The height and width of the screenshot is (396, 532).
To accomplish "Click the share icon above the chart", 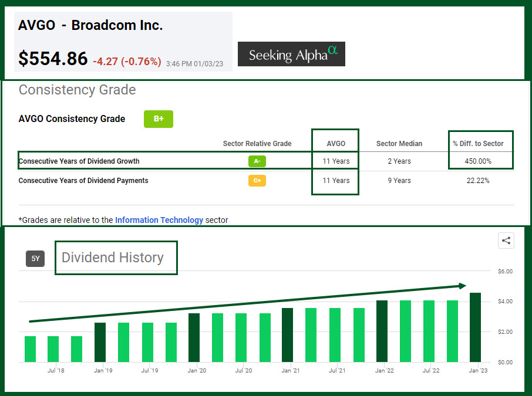I will 506,240.
